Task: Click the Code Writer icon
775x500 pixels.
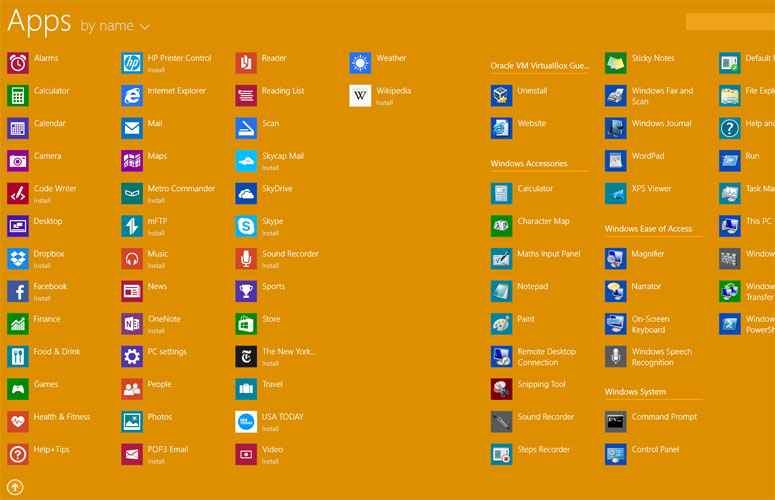Action: click(x=18, y=194)
